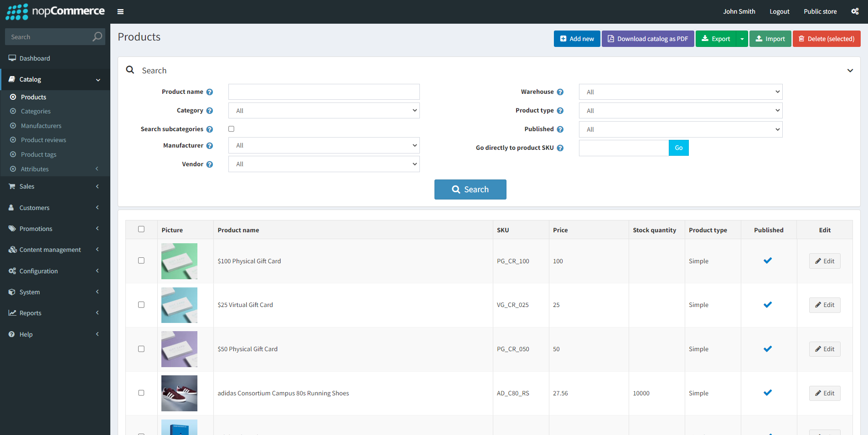The height and width of the screenshot is (435, 868).
Task: Click the Product type help question icon
Action: (560, 111)
